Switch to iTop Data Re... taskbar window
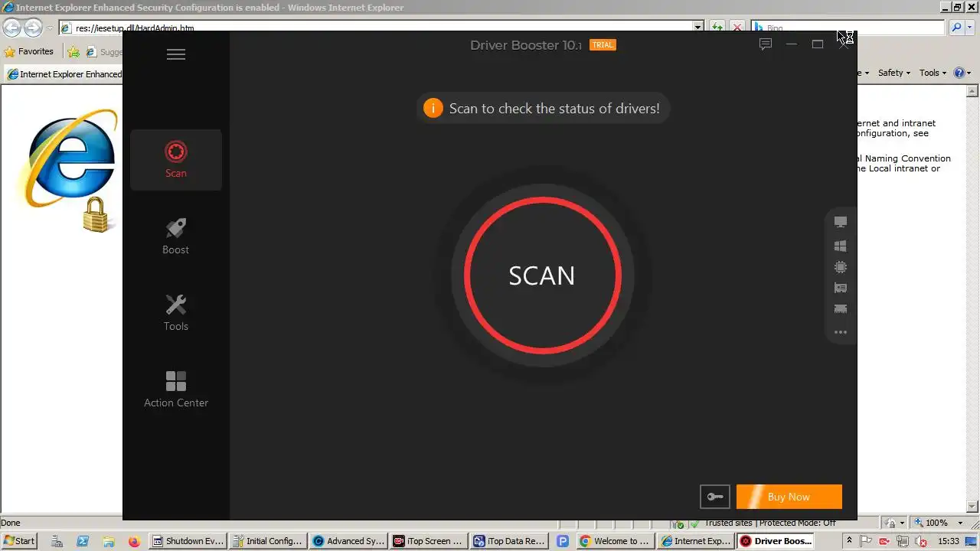 click(x=509, y=541)
